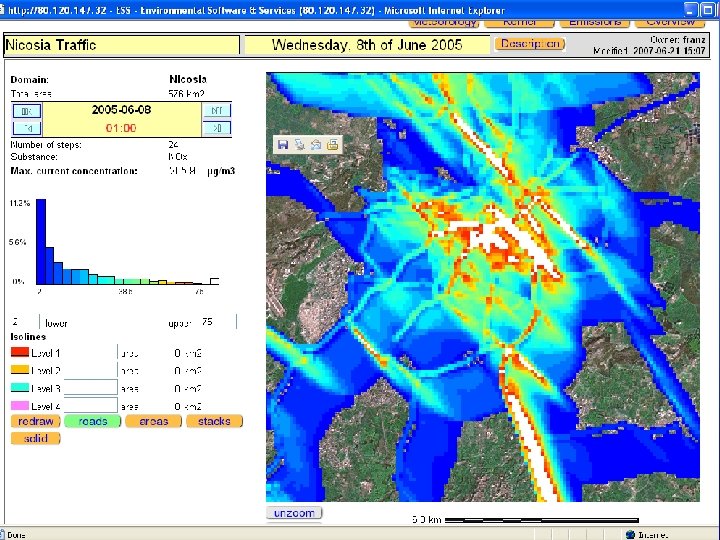Click the redraw button
This screenshot has width=720, height=540.
pyautogui.click(x=35, y=421)
